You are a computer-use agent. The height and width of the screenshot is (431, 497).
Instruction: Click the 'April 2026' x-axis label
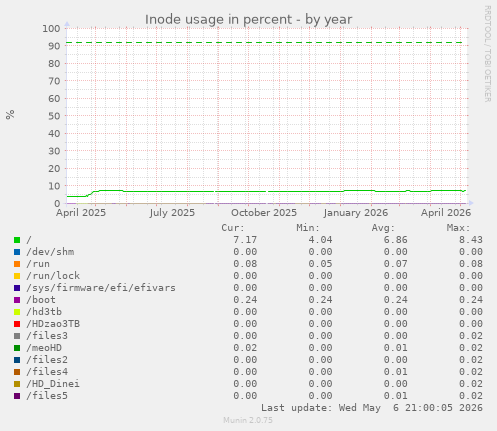(446, 213)
